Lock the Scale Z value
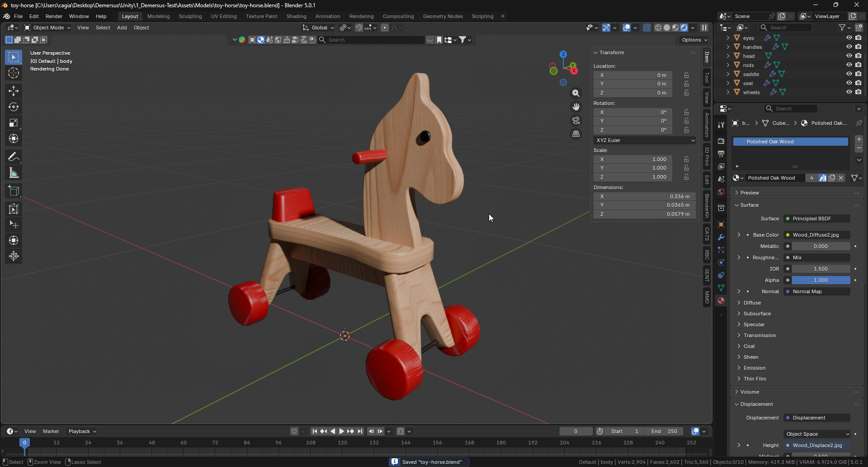 coord(686,177)
